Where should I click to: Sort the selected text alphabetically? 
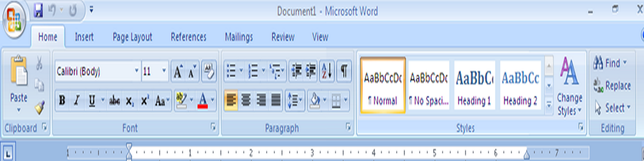click(327, 72)
